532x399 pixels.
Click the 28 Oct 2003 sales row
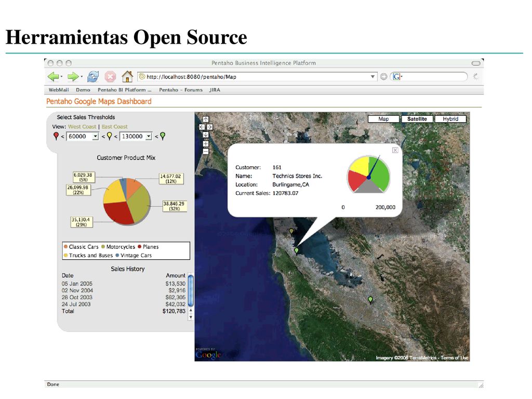point(124,297)
